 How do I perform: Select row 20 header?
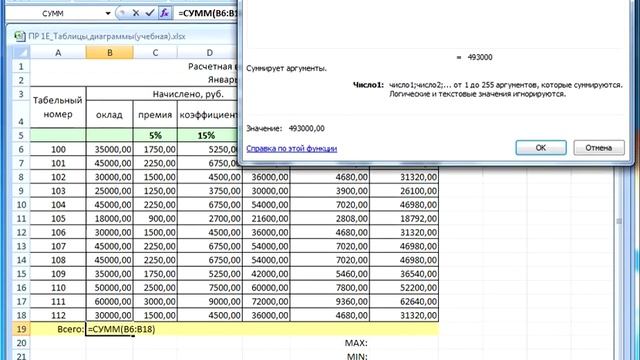click(21, 343)
